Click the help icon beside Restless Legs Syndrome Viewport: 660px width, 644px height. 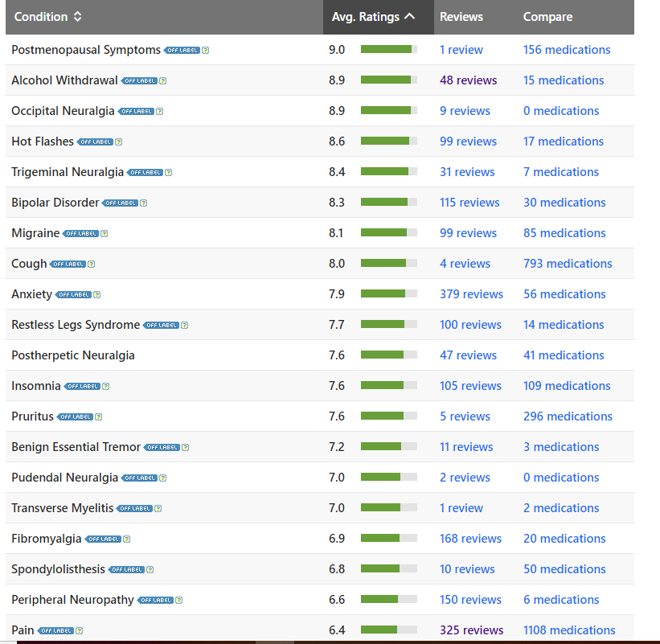pos(184,325)
